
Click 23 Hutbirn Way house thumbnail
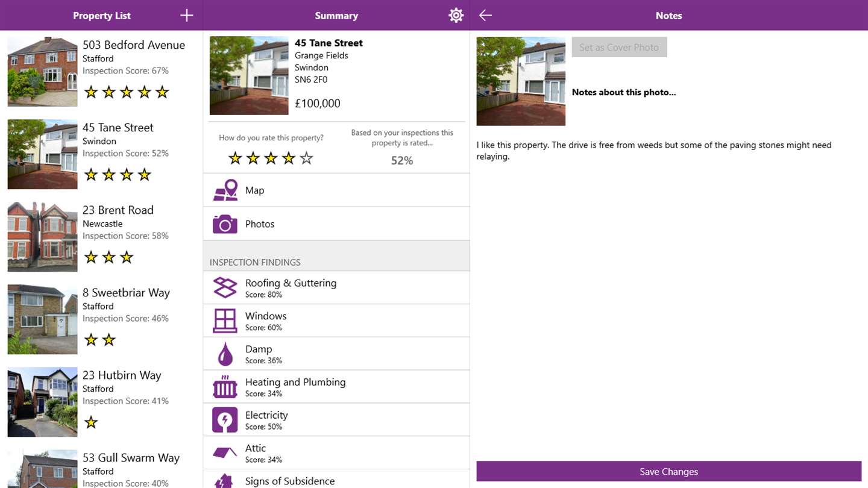(x=42, y=402)
